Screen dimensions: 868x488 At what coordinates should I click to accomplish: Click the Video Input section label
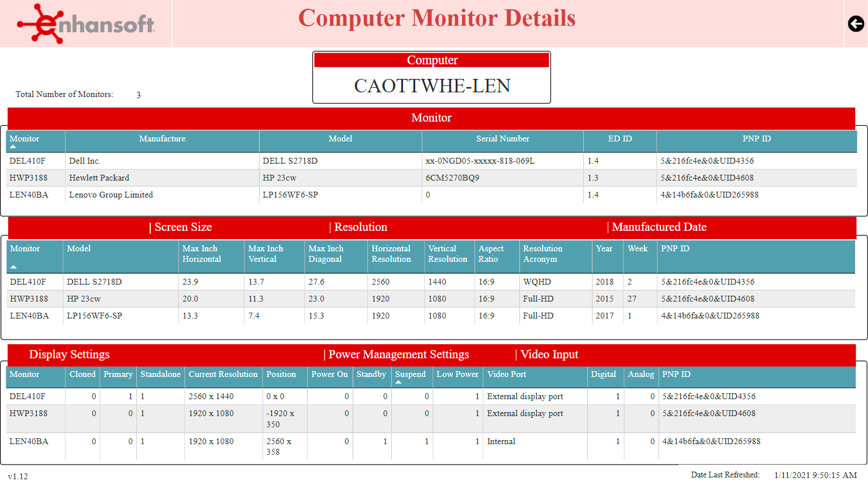click(x=549, y=355)
